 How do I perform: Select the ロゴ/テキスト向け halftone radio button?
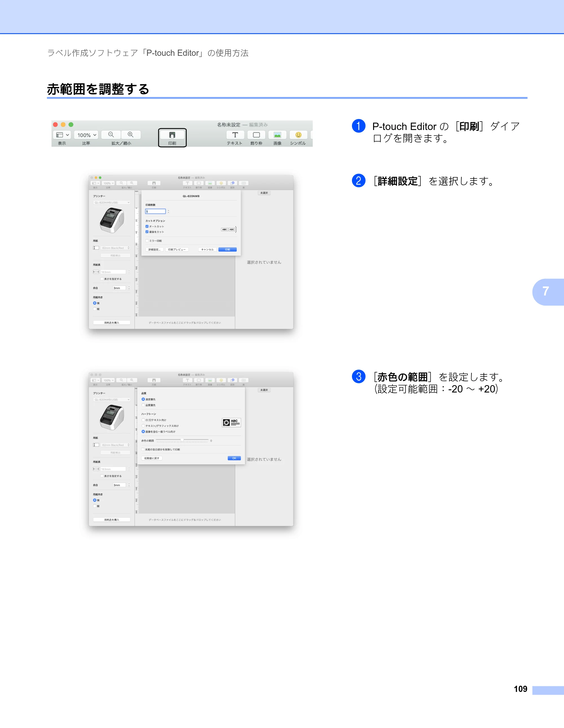(143, 420)
